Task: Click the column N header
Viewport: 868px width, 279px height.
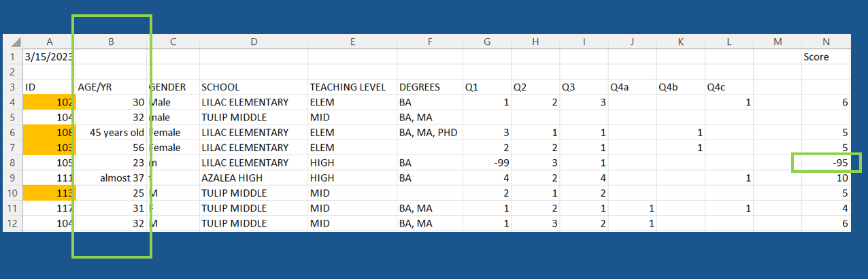Action: coord(826,42)
